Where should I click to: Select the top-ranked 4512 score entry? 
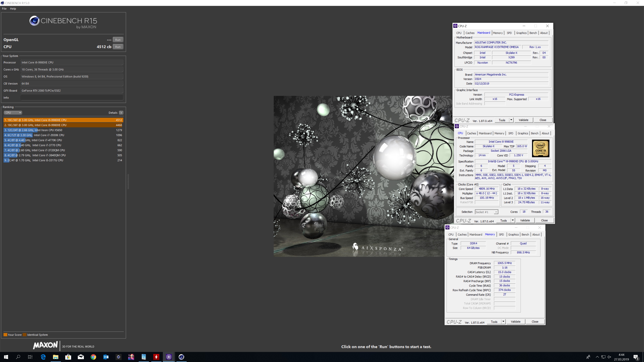pos(63,120)
